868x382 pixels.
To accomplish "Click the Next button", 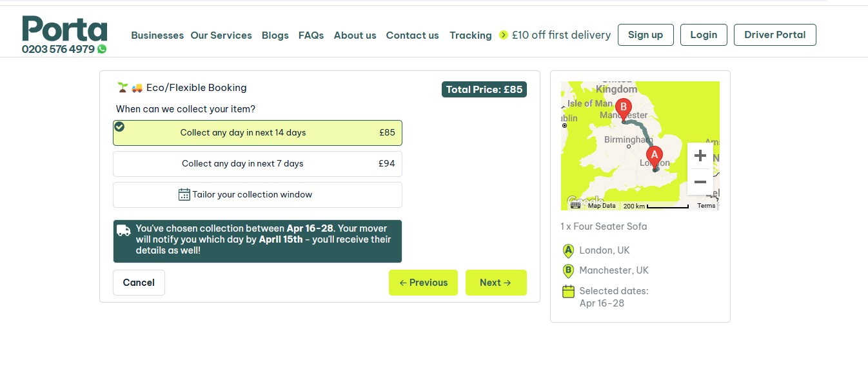I will click(x=496, y=283).
